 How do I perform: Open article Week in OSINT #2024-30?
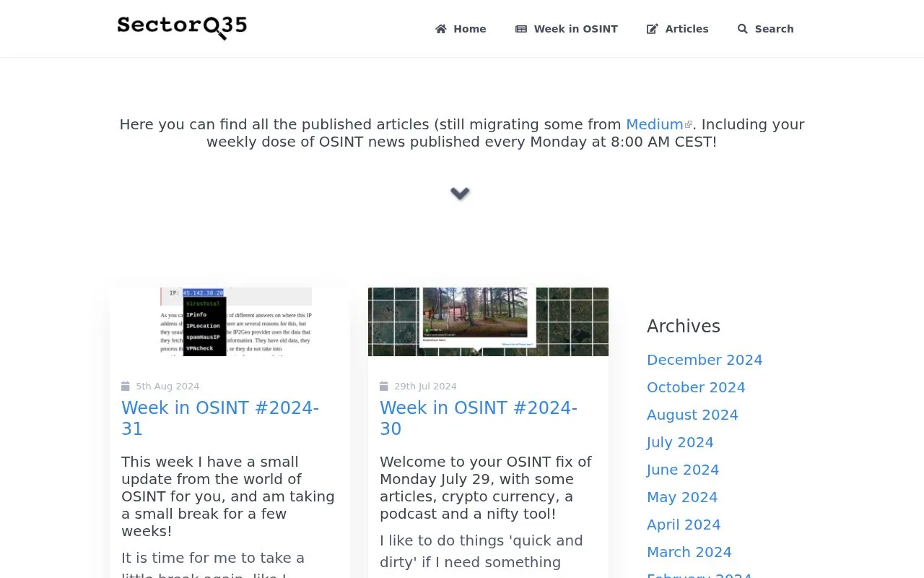click(479, 418)
